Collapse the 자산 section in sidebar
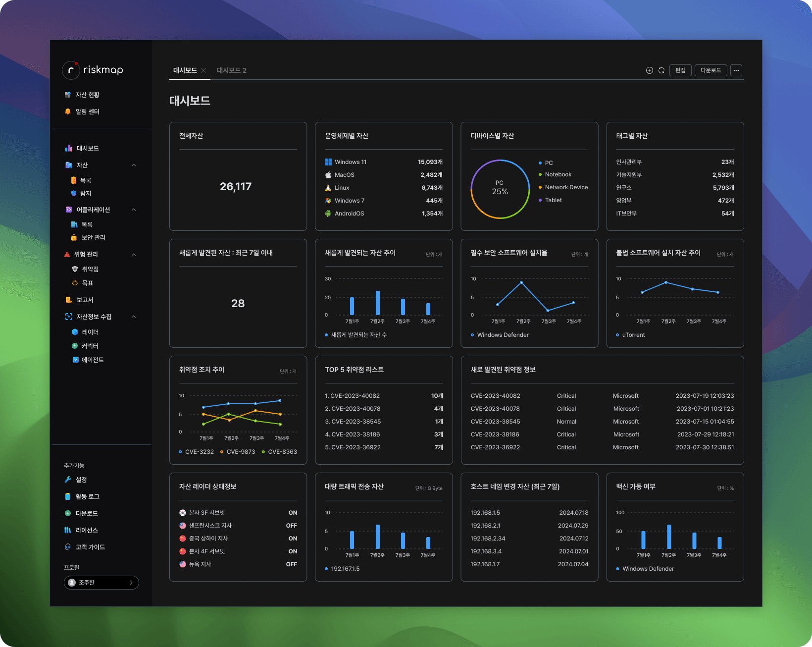812x647 pixels. 133,165
